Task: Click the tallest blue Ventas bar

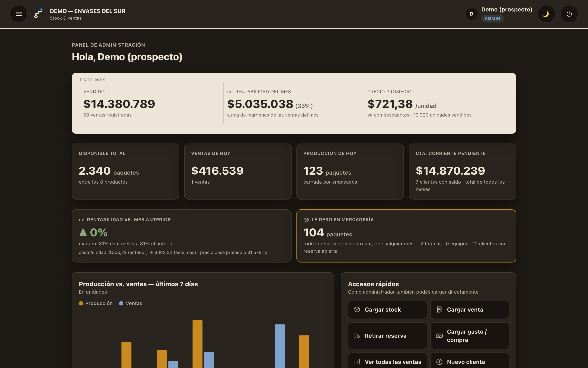Action: (x=280, y=346)
